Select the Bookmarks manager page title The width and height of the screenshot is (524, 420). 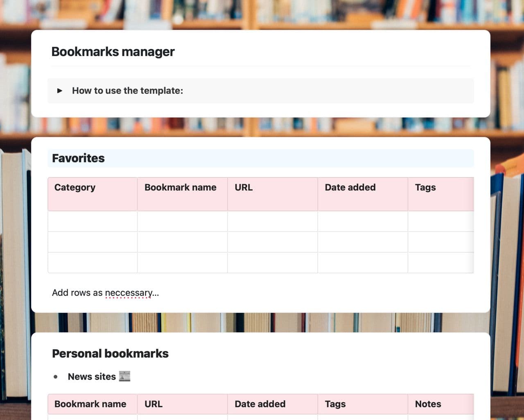coord(113,52)
